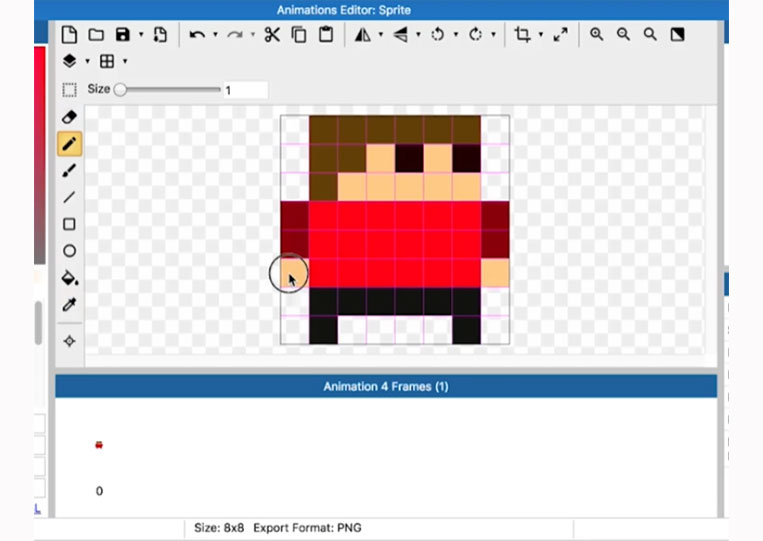Expand the rotate clockwise options arrow
This screenshot has width=763, height=541.
click(x=493, y=35)
